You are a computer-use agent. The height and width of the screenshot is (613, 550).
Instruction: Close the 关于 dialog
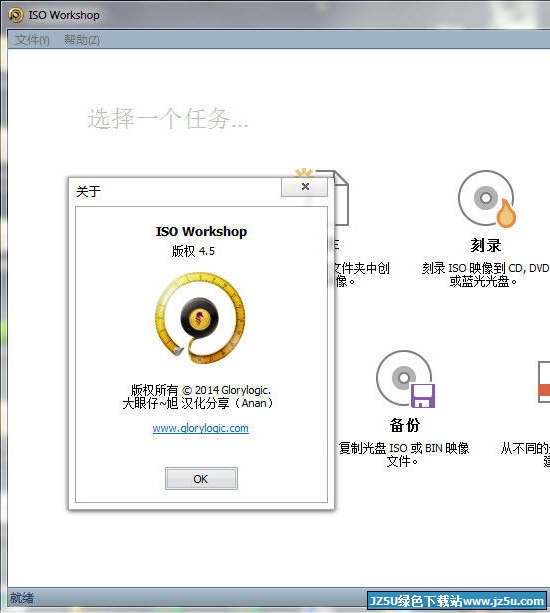(305, 187)
